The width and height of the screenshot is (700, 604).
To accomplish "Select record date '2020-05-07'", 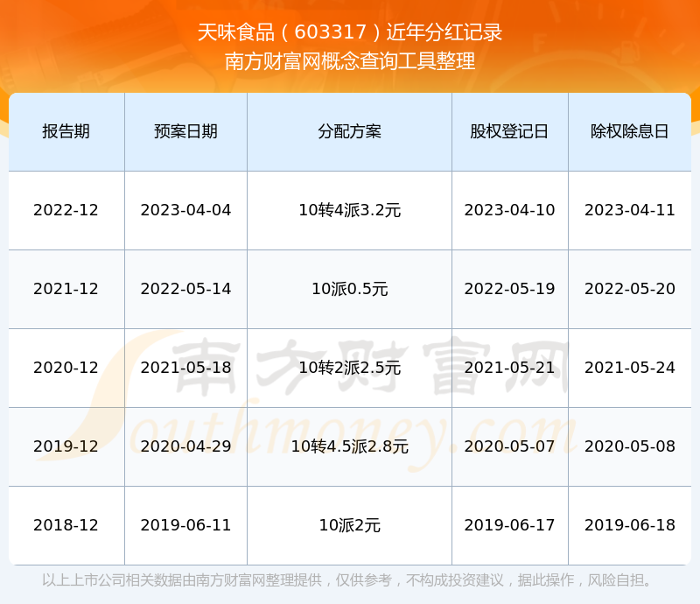I will [509, 446].
